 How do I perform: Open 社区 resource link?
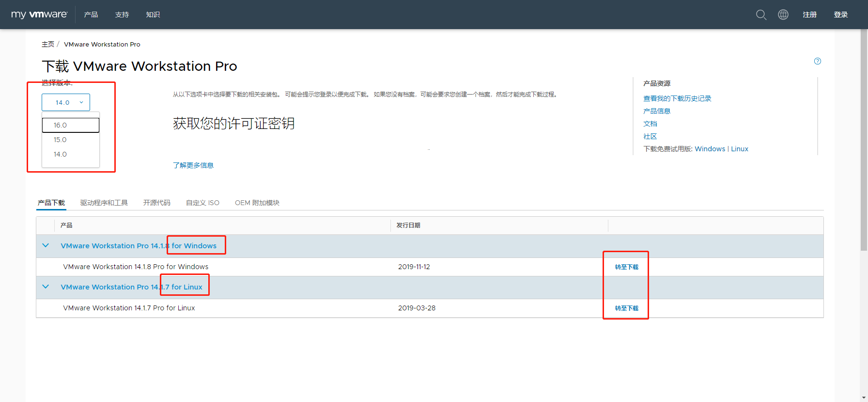click(650, 136)
